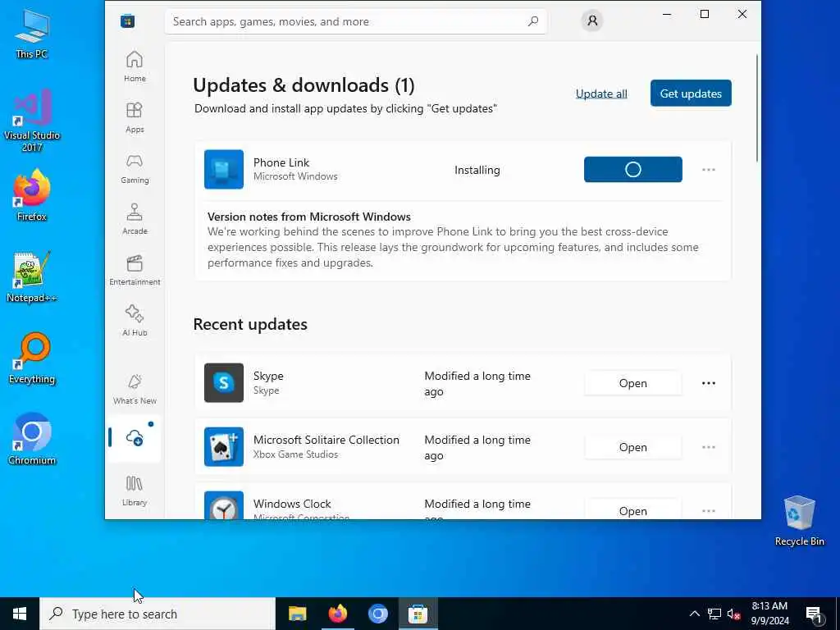Image resolution: width=840 pixels, height=630 pixels.
Task: Select the Notepad++ desktop shortcut
Action: (32, 277)
